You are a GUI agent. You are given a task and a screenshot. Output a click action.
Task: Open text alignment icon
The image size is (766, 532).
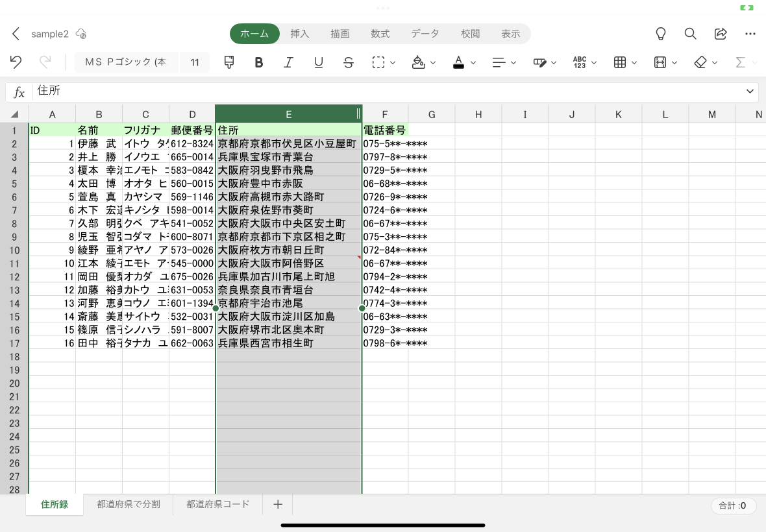tap(499, 62)
